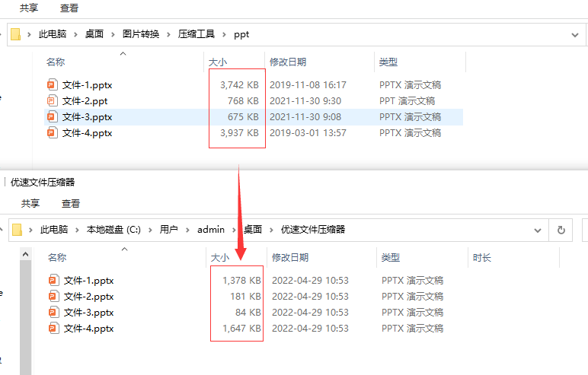Open 共享 tab in 优速文件压缩器 window

pyautogui.click(x=30, y=203)
